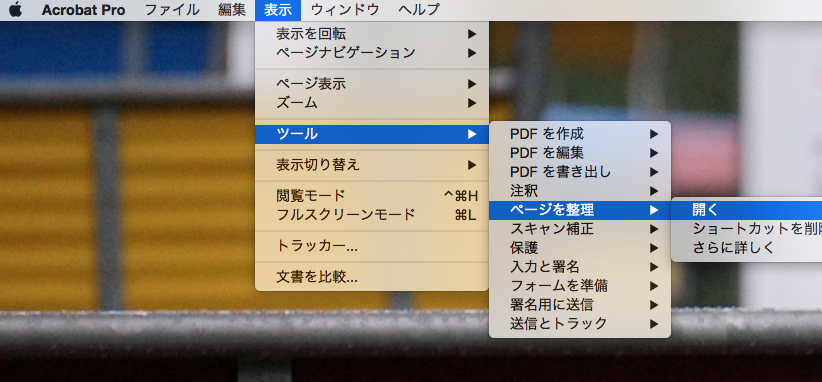Expand the PDF を作成 tool submenu
This screenshot has width=822, height=382.
click(x=580, y=134)
